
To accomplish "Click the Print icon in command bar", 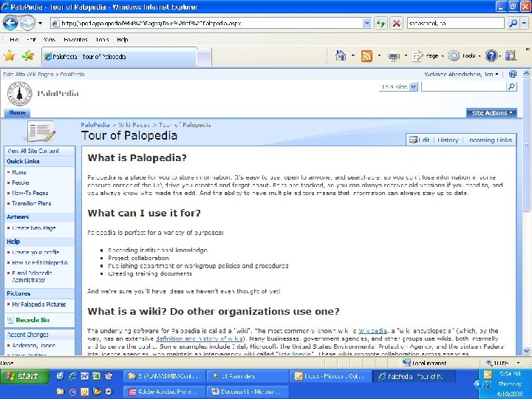I will point(394,56).
